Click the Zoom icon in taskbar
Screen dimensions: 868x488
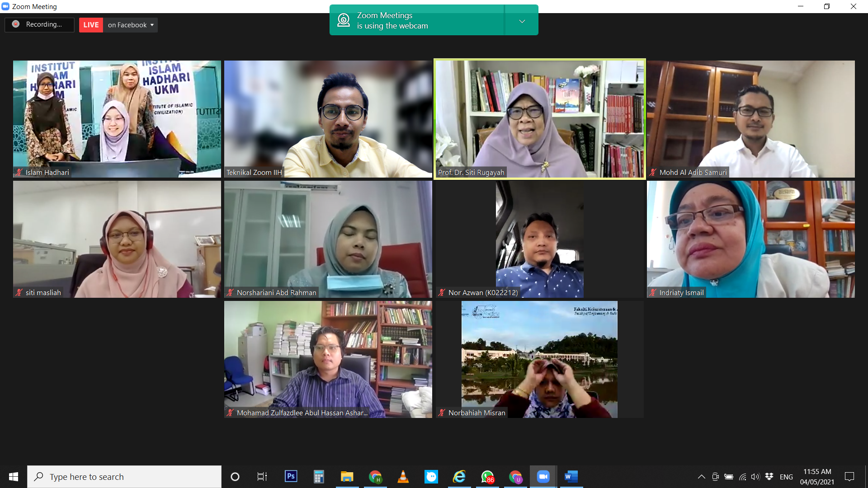coord(543,476)
